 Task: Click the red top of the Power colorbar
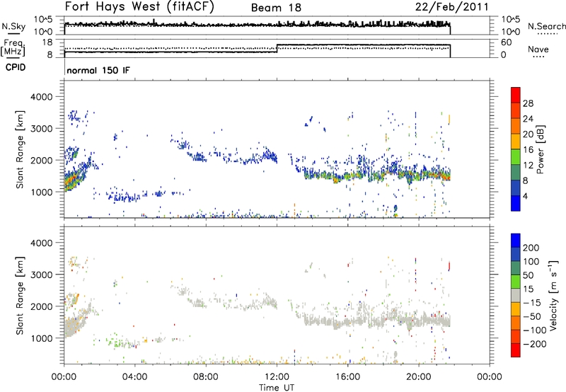coord(516,95)
